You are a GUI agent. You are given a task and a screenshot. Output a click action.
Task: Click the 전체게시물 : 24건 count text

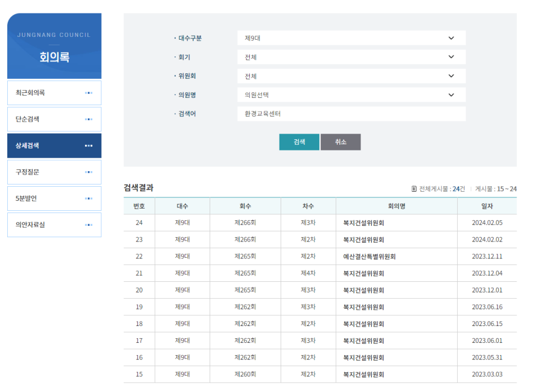(442, 189)
